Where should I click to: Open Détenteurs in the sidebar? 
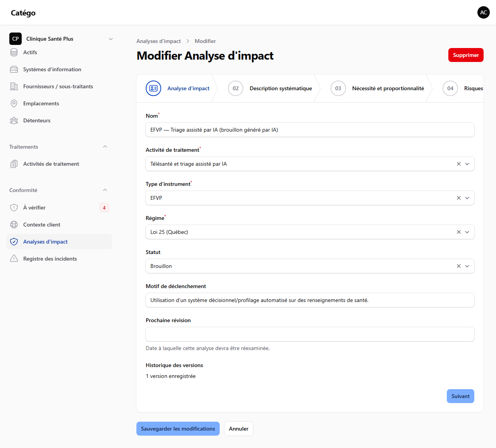pyautogui.click(x=59, y=120)
